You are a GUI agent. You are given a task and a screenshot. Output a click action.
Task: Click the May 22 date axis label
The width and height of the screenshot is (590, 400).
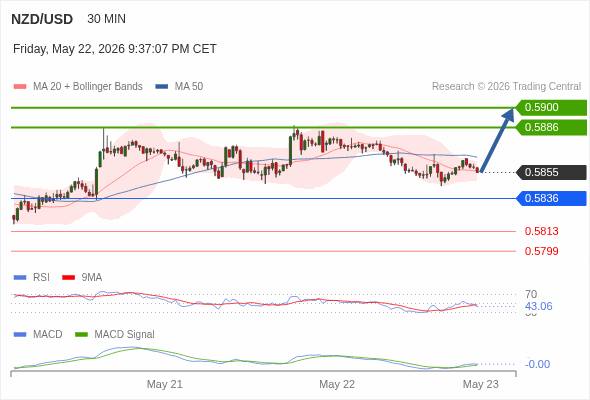337,385
